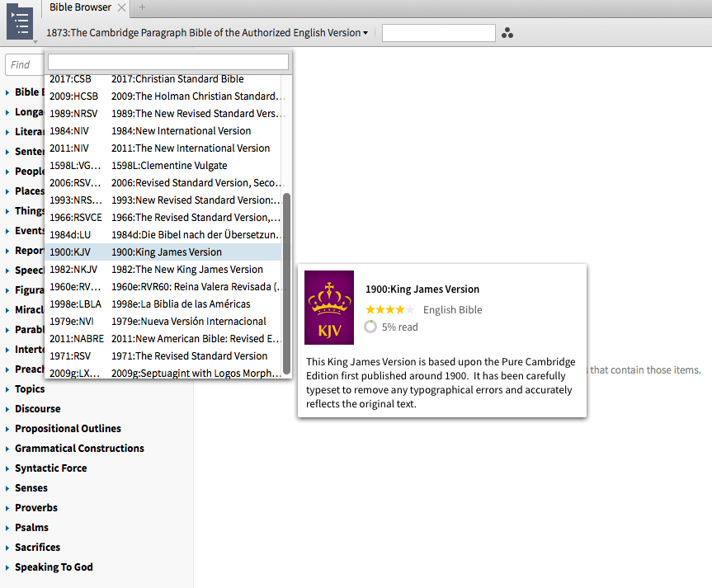
Task: Click the reference input field in toolbar
Action: (439, 33)
